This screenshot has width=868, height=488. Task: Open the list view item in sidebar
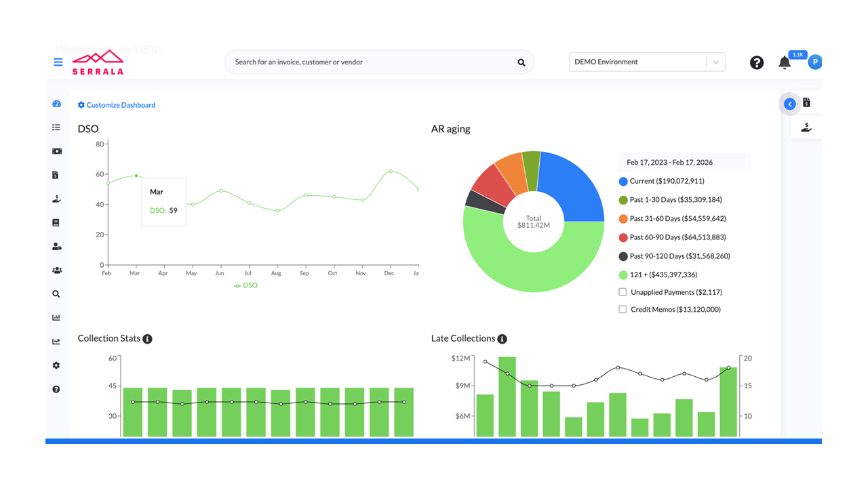coord(56,127)
